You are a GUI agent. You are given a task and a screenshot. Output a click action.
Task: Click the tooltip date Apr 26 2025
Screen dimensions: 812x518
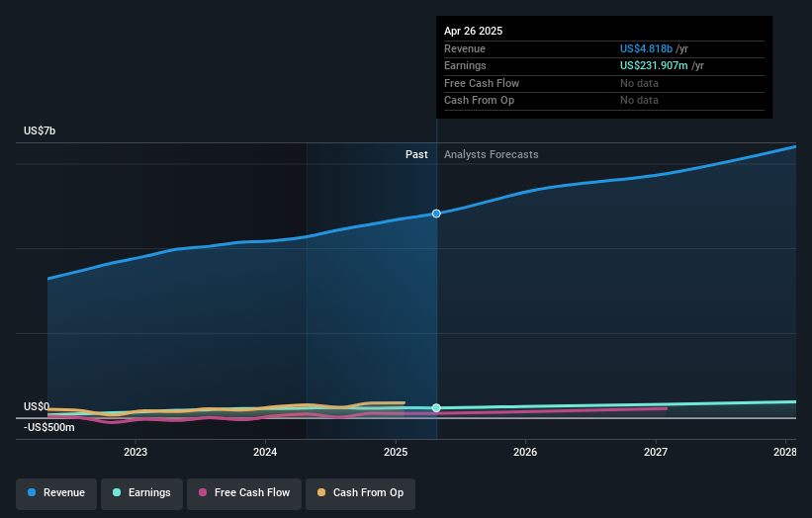tap(474, 31)
